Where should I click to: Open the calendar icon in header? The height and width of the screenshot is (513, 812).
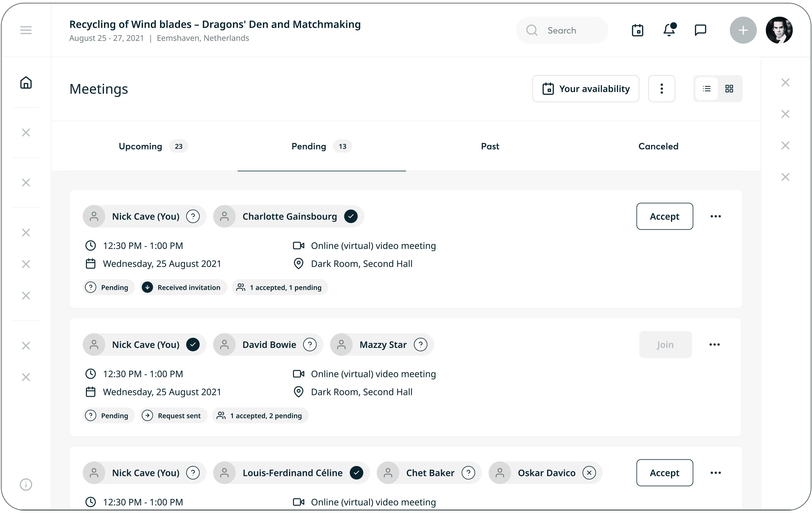pyautogui.click(x=637, y=30)
